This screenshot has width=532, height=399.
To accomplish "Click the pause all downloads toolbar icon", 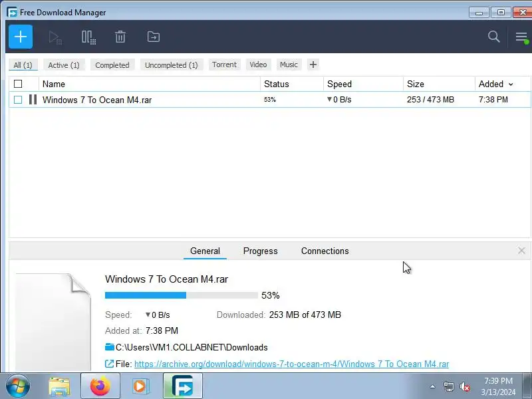I will click(x=88, y=37).
